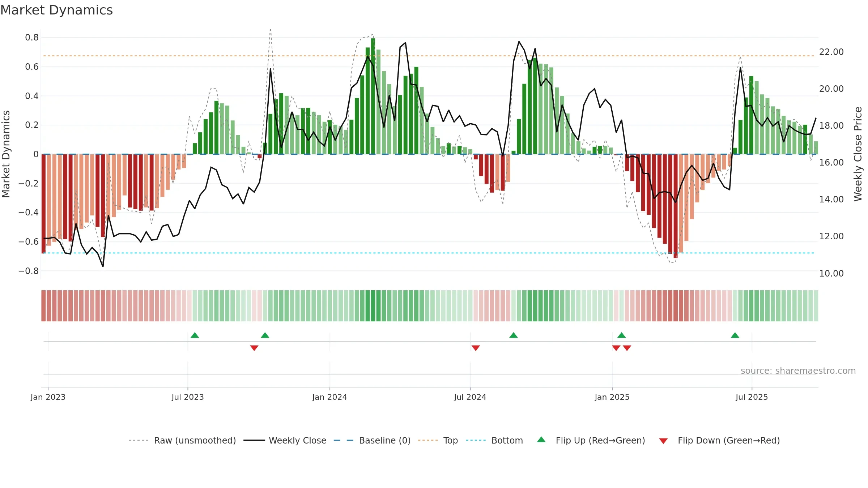Click the Flip Up marker at Jul 2023
Image resolution: width=868 pixels, height=488 pixels.
(x=195, y=335)
